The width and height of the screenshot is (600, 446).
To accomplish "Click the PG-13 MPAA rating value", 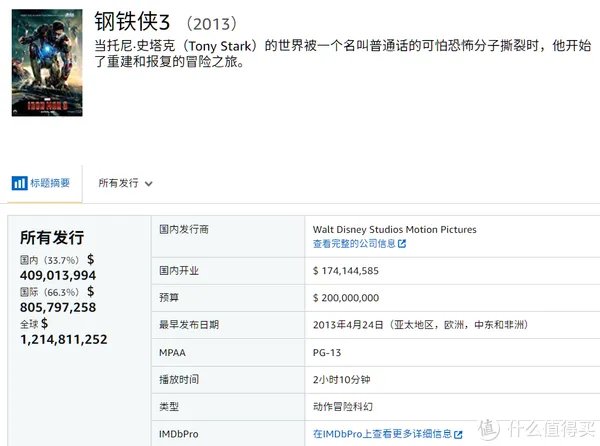I will point(327,352).
